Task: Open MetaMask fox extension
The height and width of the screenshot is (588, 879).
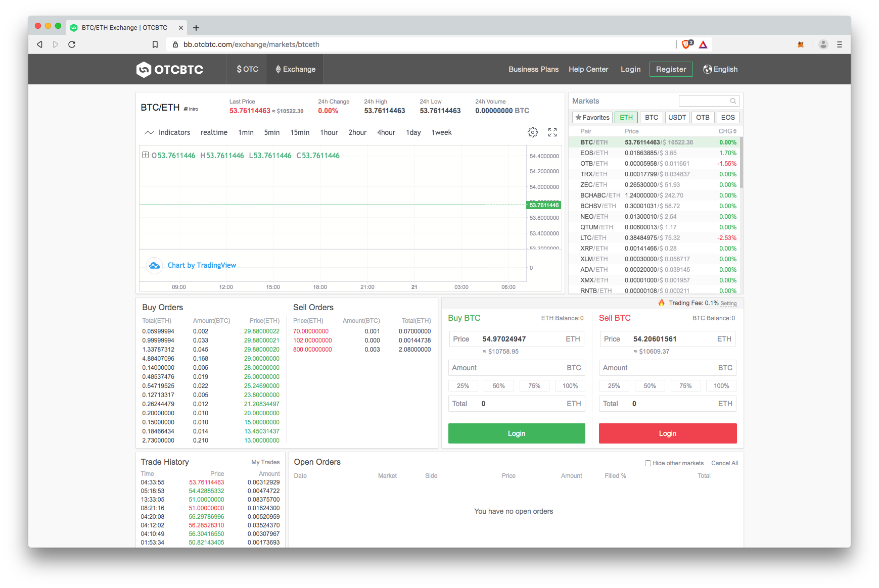Action: 801,44
